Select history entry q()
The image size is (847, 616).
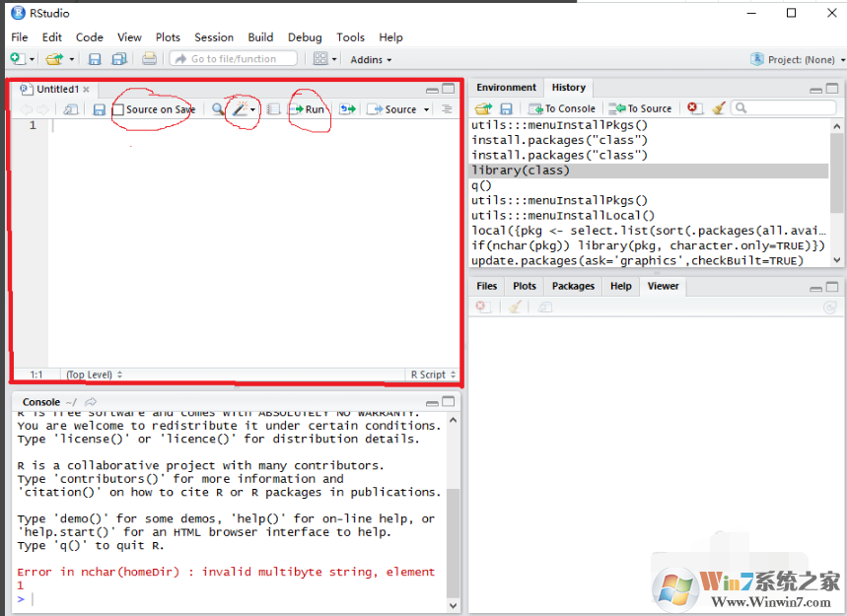coord(649,185)
